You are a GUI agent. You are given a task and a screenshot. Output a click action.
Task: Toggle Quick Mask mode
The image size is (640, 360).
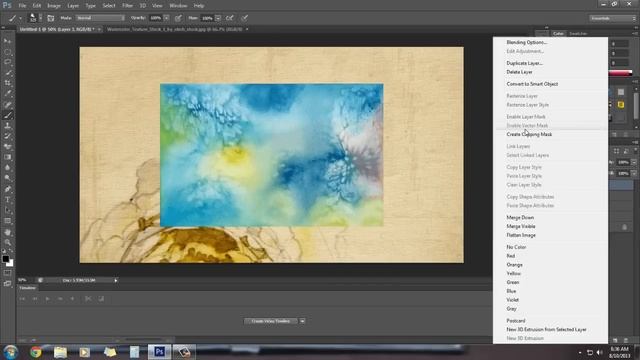click(x=7, y=273)
